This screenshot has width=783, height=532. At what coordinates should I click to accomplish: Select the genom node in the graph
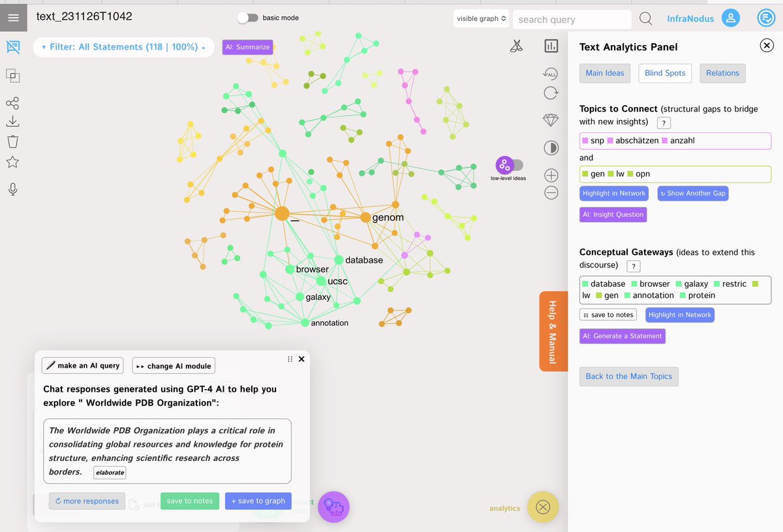[365, 218]
